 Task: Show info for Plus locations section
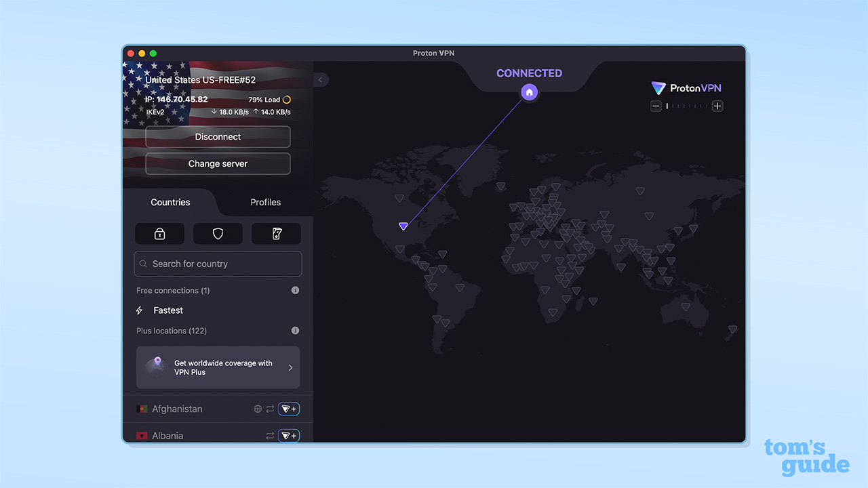pos(295,331)
